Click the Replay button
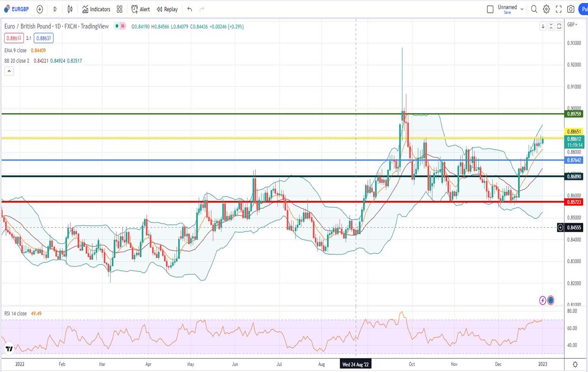The image size is (588, 372). pos(167,9)
